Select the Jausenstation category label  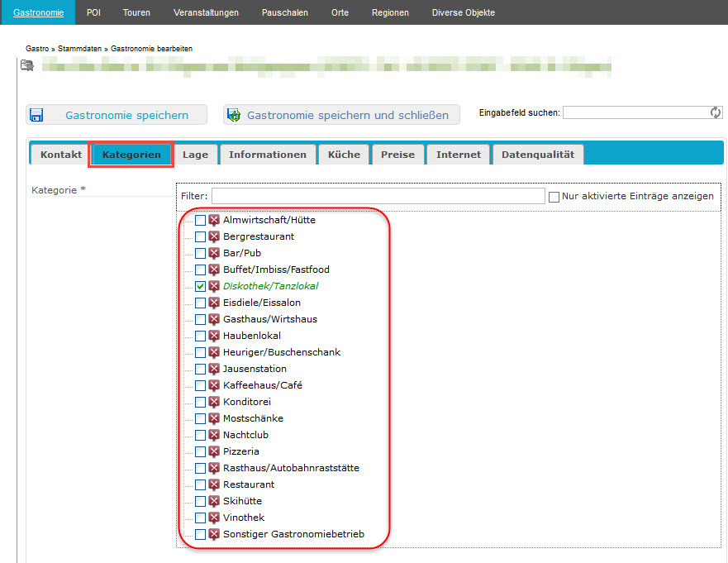tap(255, 369)
